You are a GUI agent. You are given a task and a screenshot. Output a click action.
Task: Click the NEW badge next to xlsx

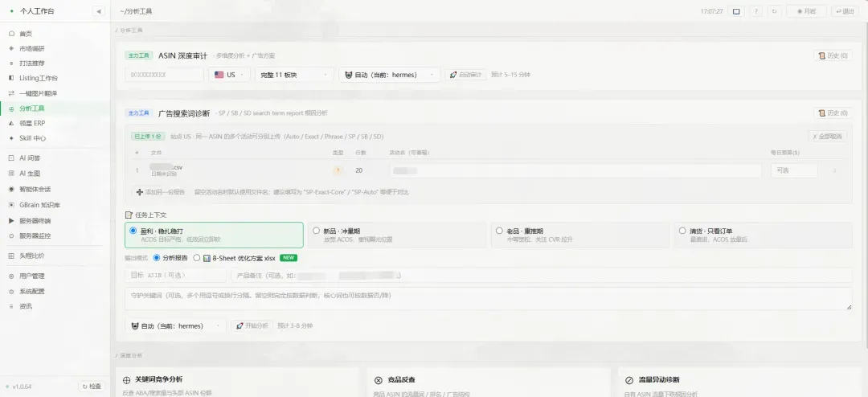tap(289, 258)
